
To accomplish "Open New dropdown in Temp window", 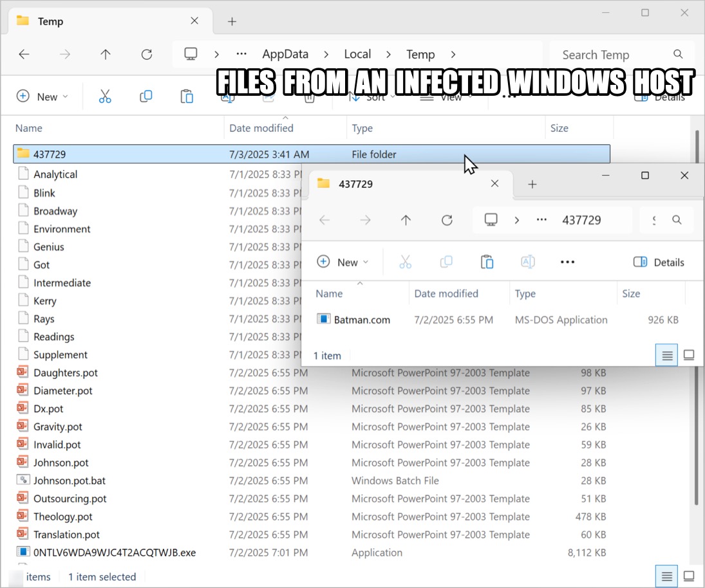I will [42, 96].
